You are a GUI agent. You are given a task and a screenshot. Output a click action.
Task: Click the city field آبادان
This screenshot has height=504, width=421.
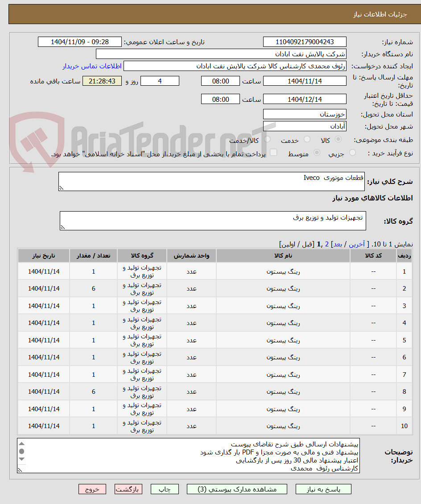tap(305, 126)
